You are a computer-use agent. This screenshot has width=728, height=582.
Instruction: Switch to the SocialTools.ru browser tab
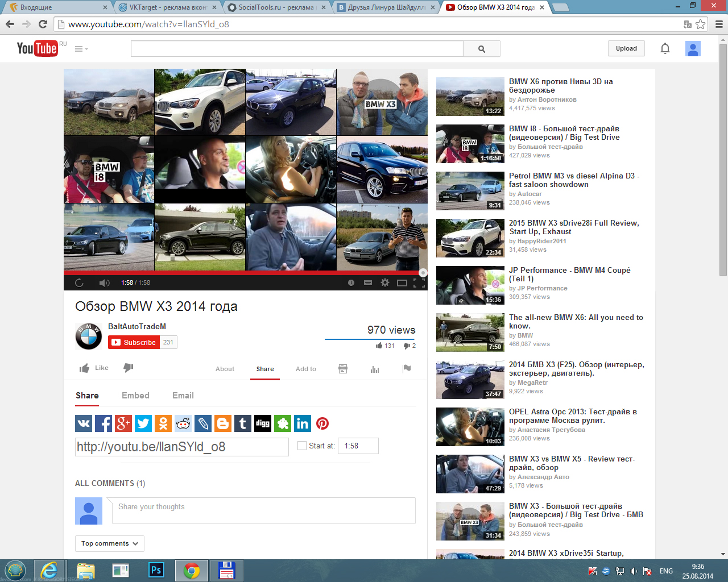[x=276, y=7]
